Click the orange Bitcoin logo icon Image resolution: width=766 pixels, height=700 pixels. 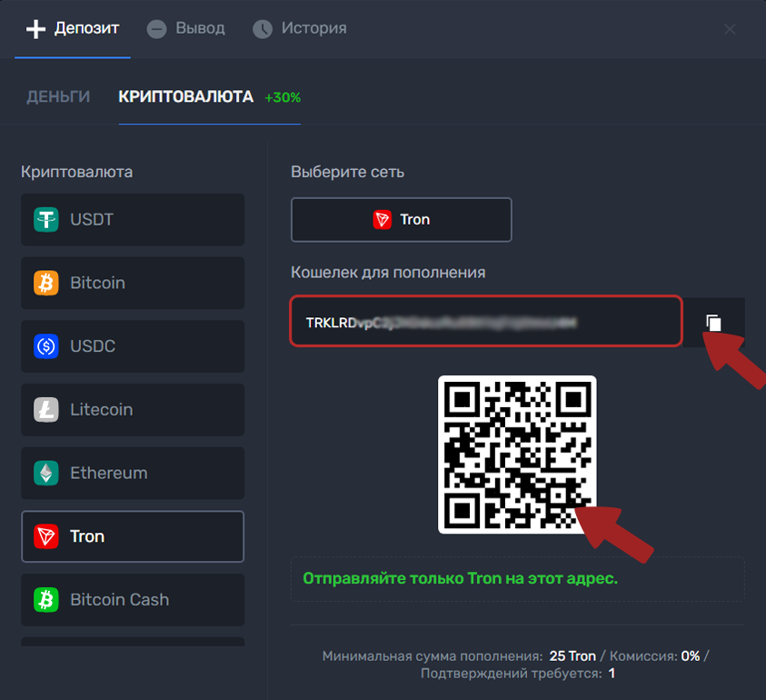point(46,283)
